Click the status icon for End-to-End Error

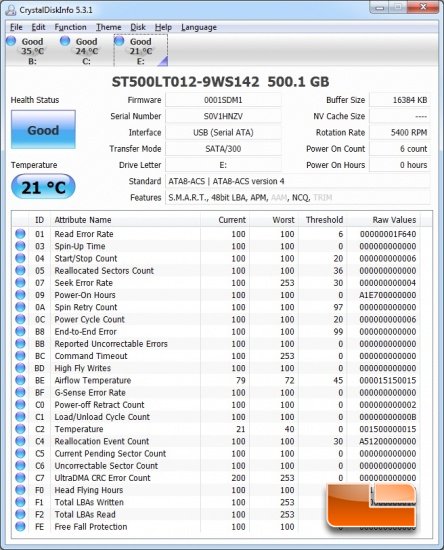20,331
